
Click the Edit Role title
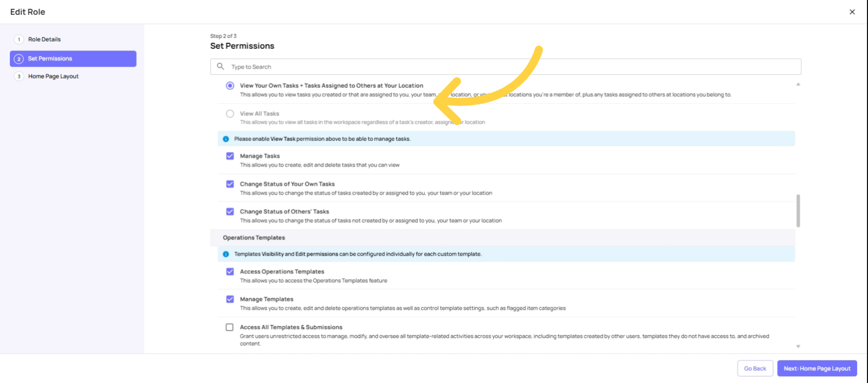point(28,12)
